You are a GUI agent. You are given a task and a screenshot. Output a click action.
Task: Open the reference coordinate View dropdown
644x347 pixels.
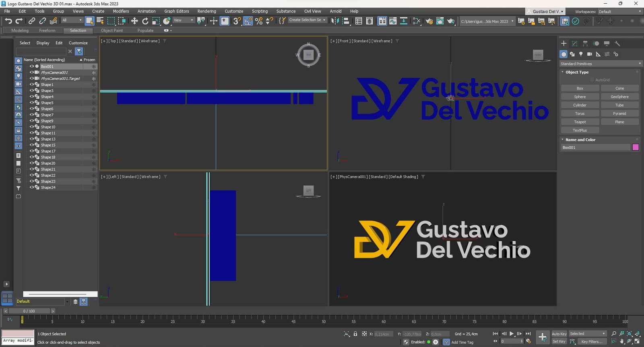click(x=184, y=20)
